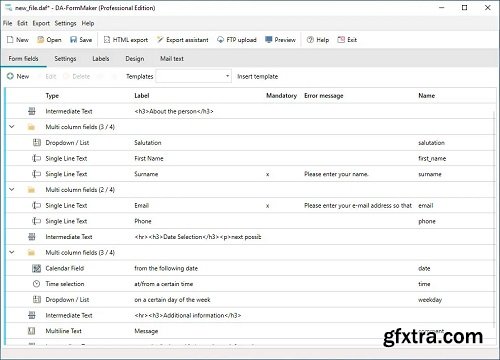Switch to the Mail text tab
The image size is (500, 360).
(172, 59)
